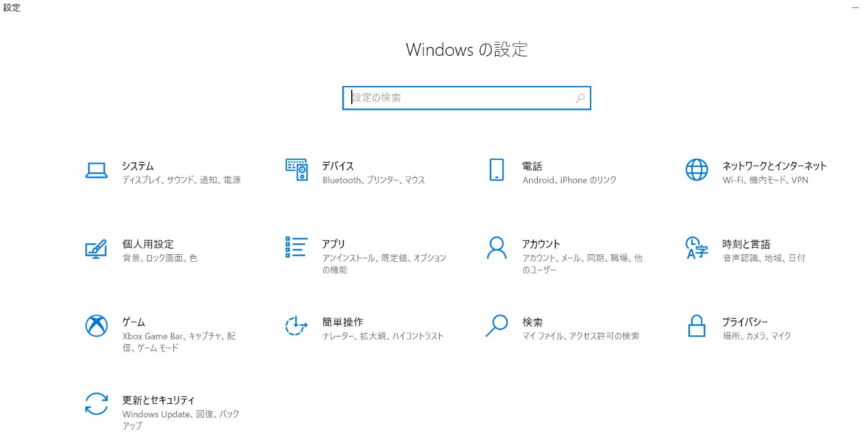The height and width of the screenshot is (445, 868).
Task: Click '背景、ロック画面、色' description
Action: 160,258
